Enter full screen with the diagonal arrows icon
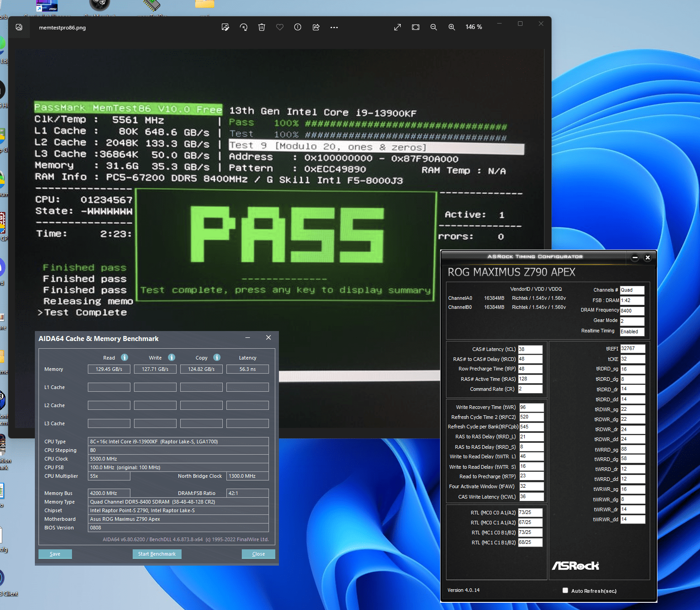This screenshot has height=610, width=700. pos(398,27)
